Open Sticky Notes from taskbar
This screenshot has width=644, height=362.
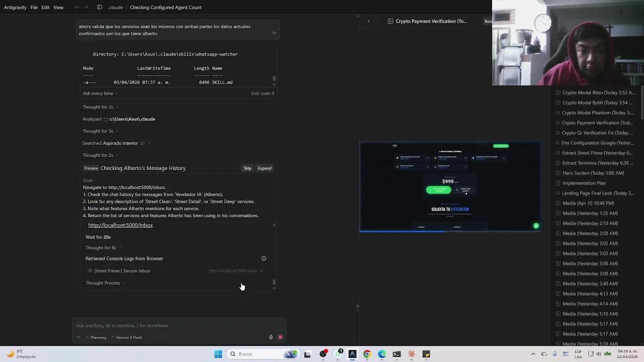426,354
